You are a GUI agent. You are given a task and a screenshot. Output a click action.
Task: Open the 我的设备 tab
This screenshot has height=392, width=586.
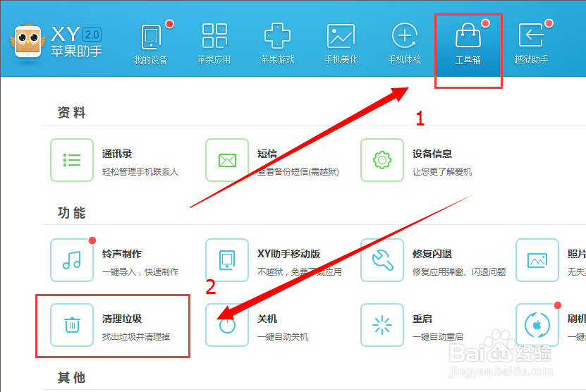(x=151, y=44)
